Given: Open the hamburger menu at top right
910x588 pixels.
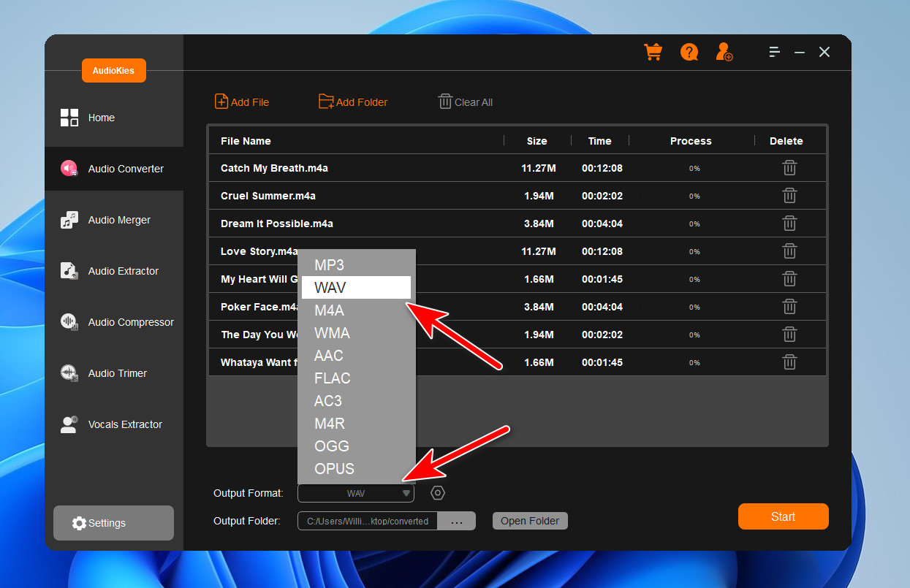Looking at the screenshot, I should coord(774,52).
